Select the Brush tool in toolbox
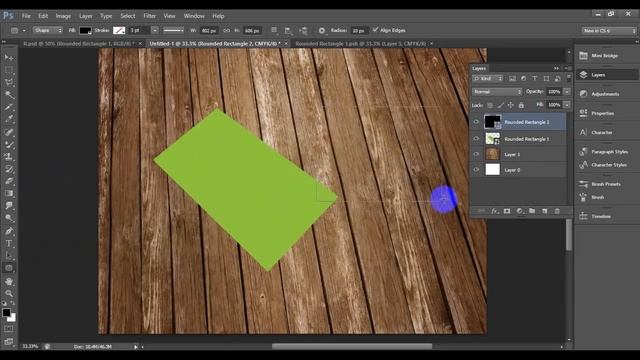 click(x=9, y=144)
